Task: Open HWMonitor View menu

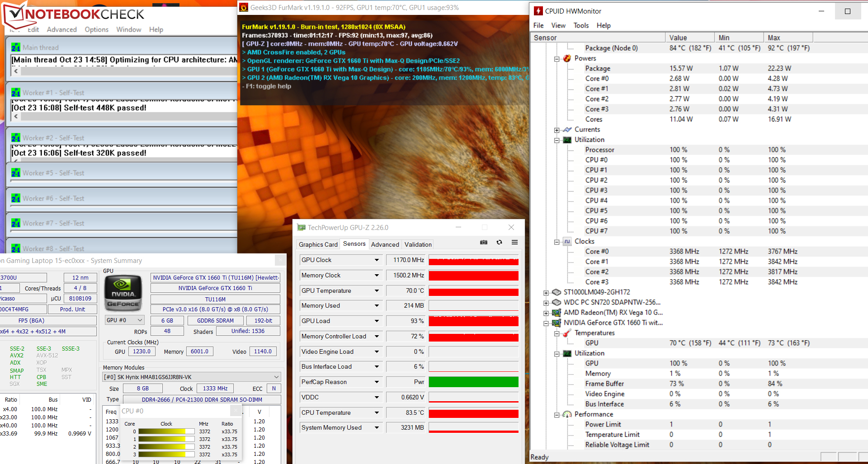Action: (x=558, y=25)
